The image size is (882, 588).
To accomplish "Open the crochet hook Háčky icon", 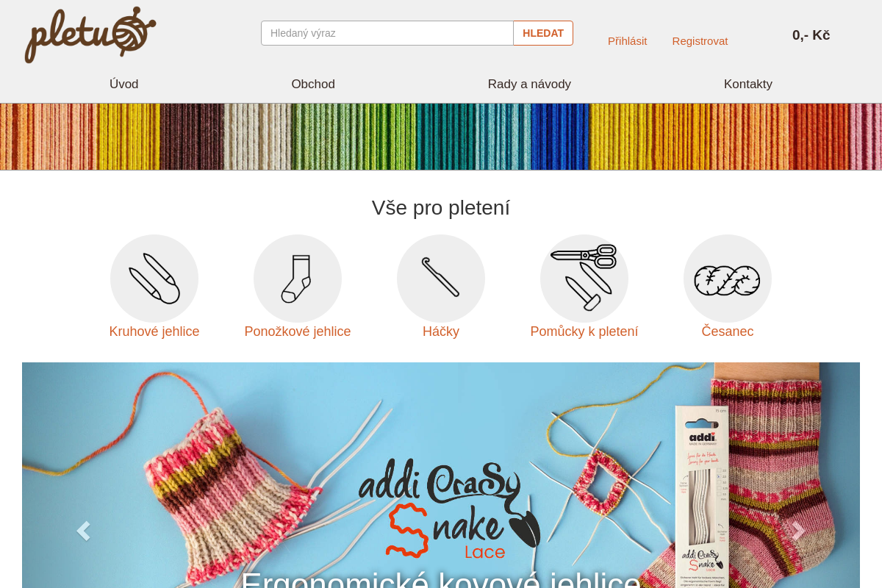I will click(441, 279).
